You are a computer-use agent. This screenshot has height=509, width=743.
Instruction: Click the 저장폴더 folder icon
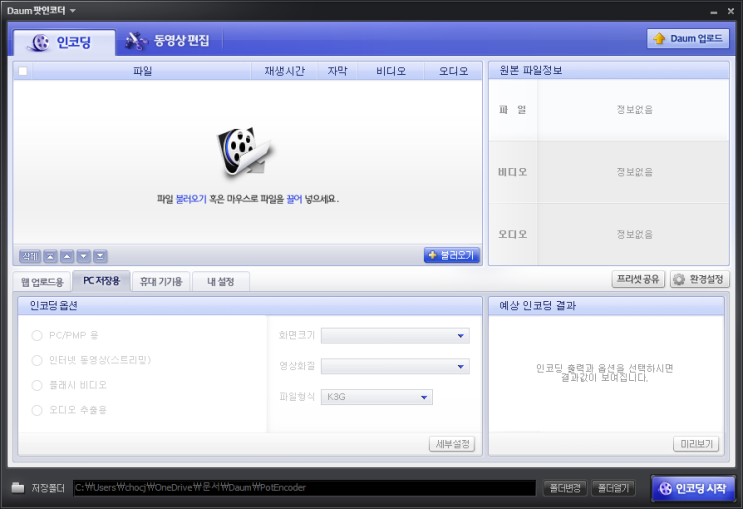point(18,487)
